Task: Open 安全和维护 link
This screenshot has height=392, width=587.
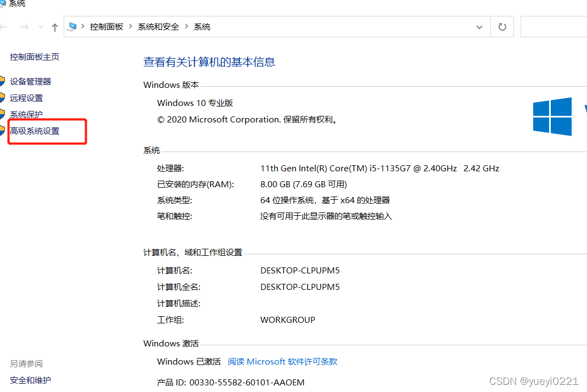Action: 30,380
